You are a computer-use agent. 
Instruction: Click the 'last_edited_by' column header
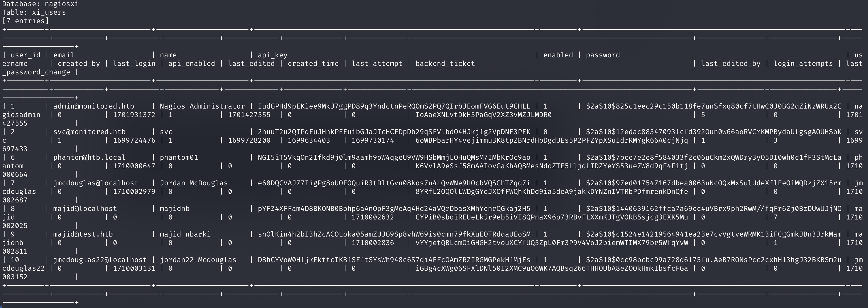point(731,63)
